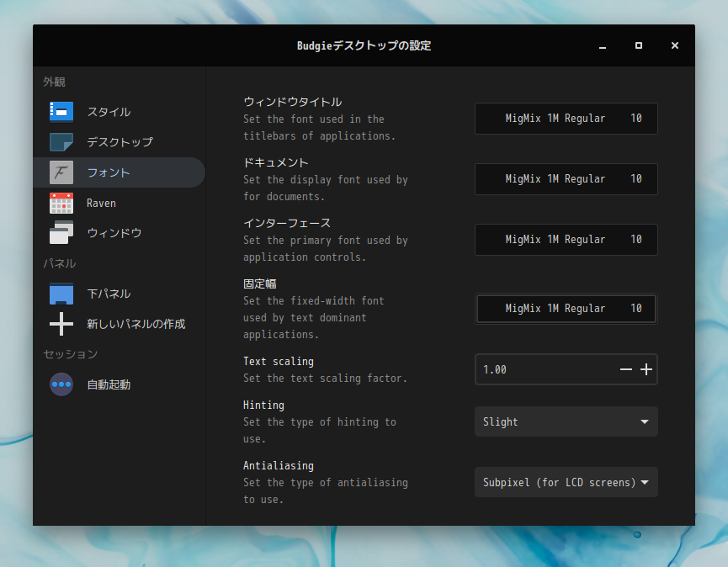Open 下パネル panel settings label
The image size is (728, 567).
(x=109, y=294)
